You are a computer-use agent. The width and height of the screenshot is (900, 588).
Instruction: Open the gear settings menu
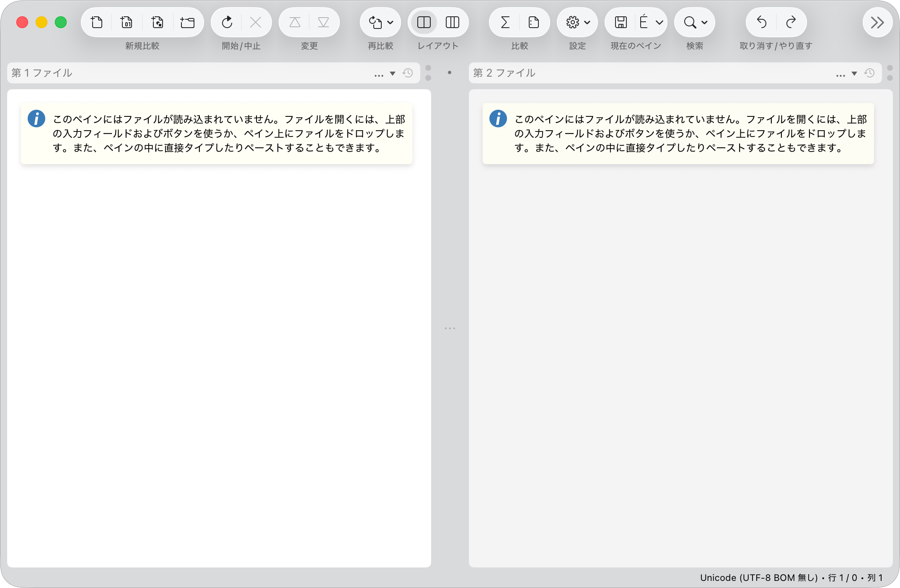573,22
